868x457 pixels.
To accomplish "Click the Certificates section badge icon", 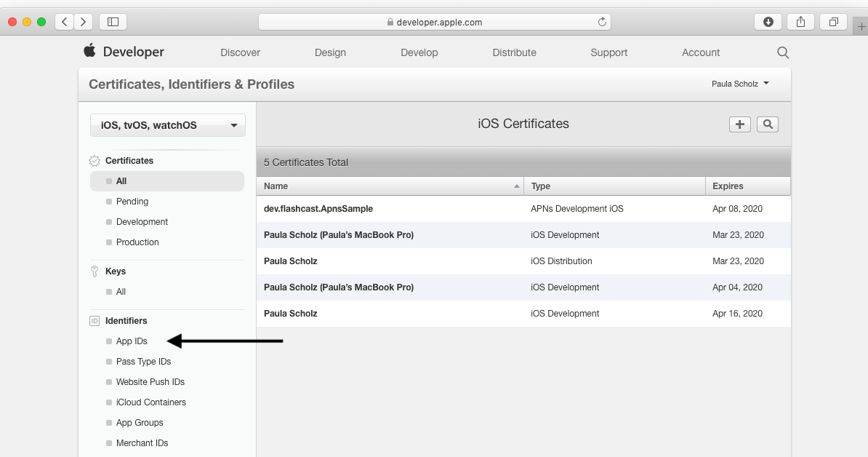I will point(95,162).
